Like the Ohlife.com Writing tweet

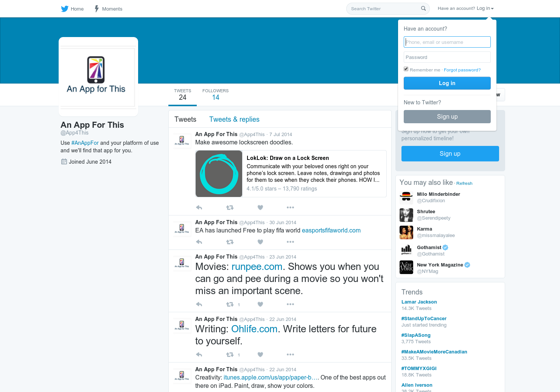click(x=260, y=355)
